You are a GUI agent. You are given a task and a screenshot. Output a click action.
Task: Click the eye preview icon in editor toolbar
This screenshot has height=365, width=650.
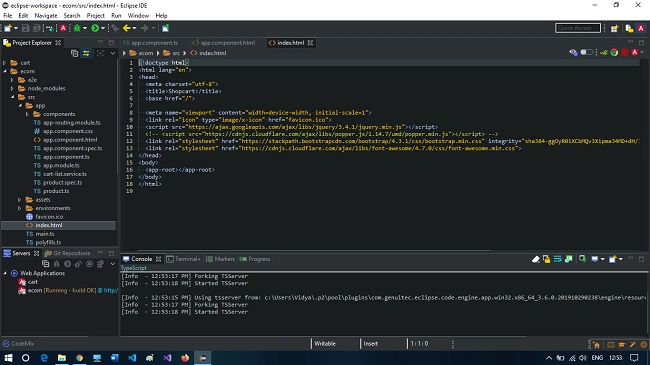[x=573, y=52]
